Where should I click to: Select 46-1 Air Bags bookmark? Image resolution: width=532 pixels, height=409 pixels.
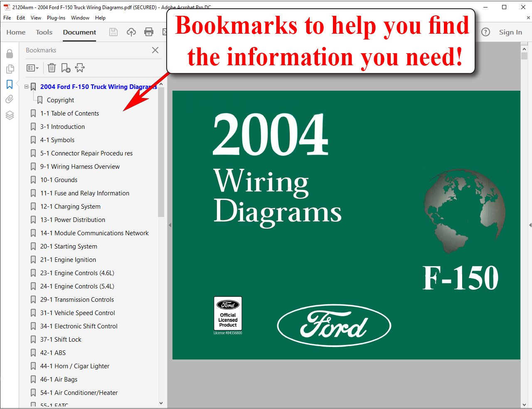coord(59,379)
